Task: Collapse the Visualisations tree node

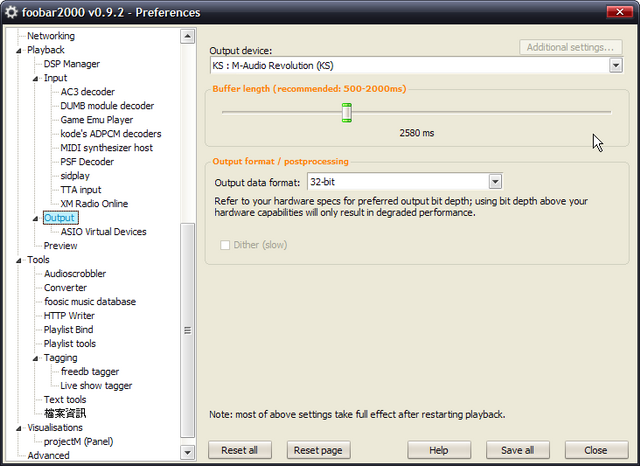Action: point(19,428)
